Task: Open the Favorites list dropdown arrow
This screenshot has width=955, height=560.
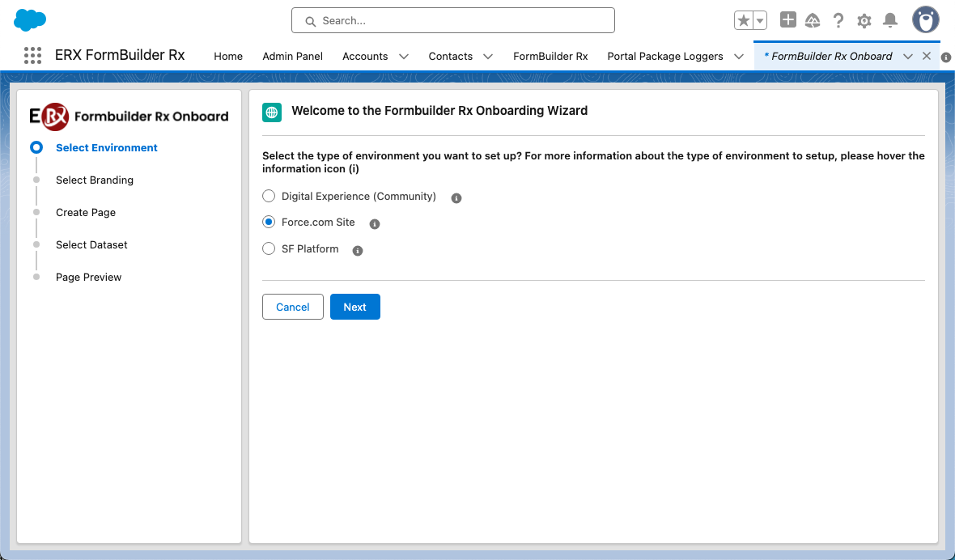Action: 760,21
